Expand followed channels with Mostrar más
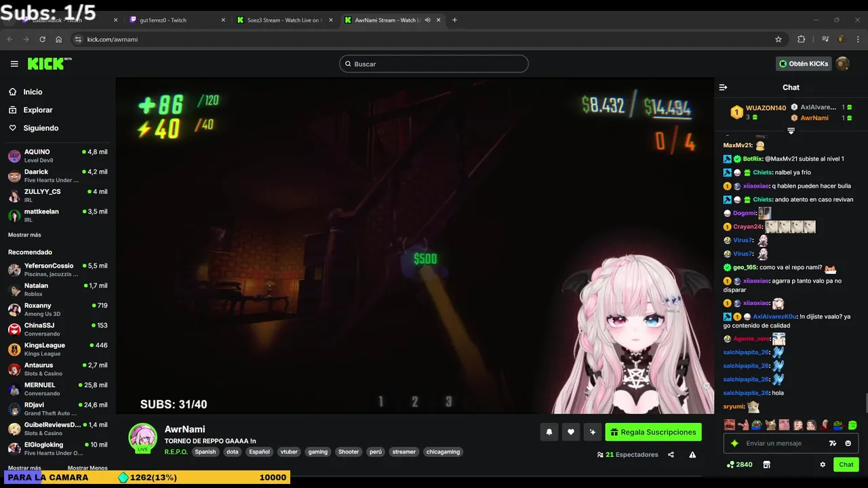 24,235
